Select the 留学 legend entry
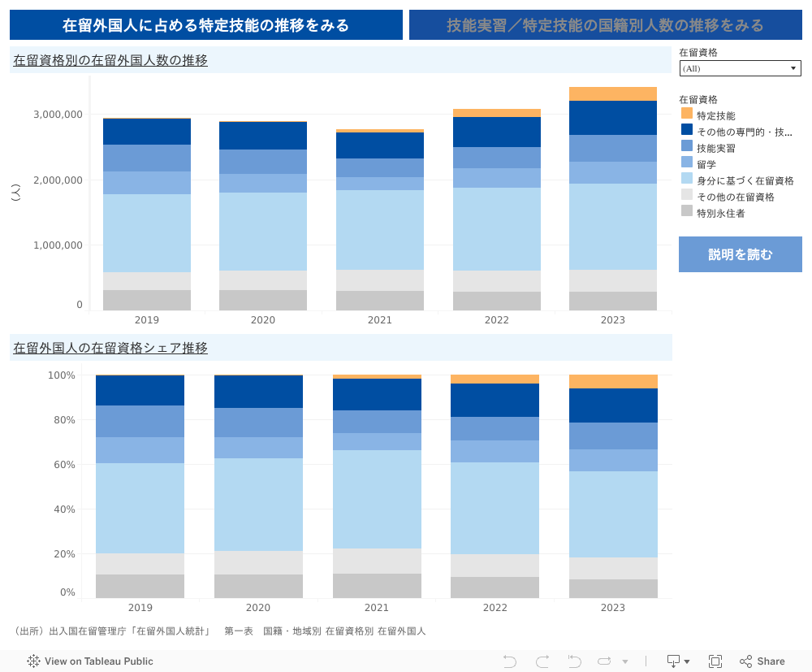 [x=706, y=164]
